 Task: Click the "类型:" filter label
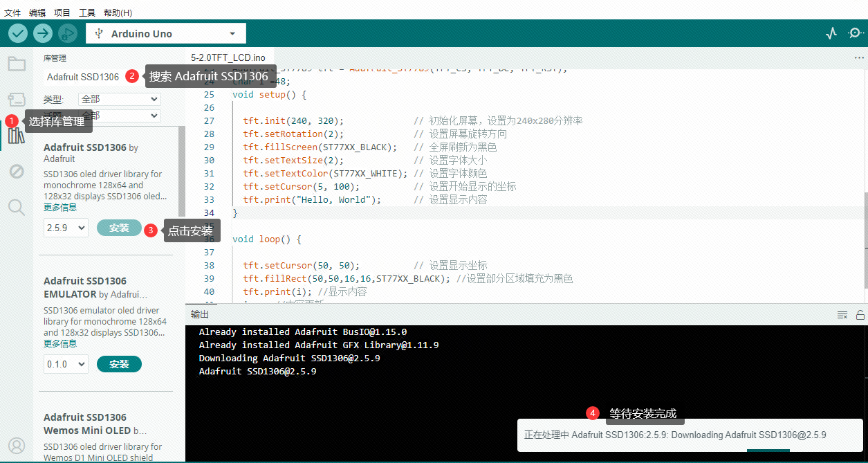(53, 99)
